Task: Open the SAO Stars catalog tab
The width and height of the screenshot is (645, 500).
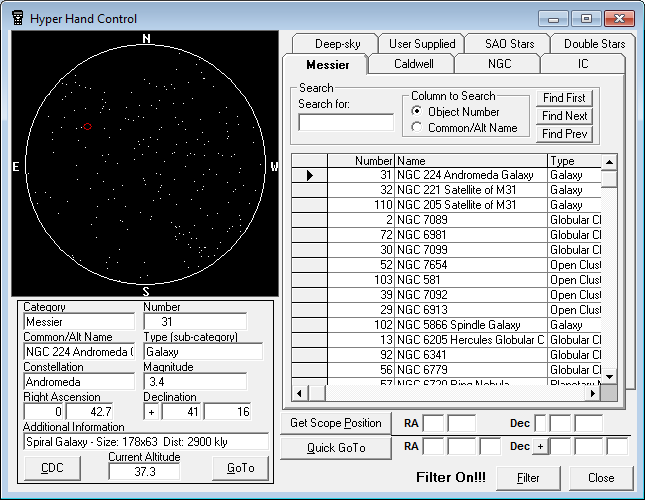Action: [x=510, y=44]
